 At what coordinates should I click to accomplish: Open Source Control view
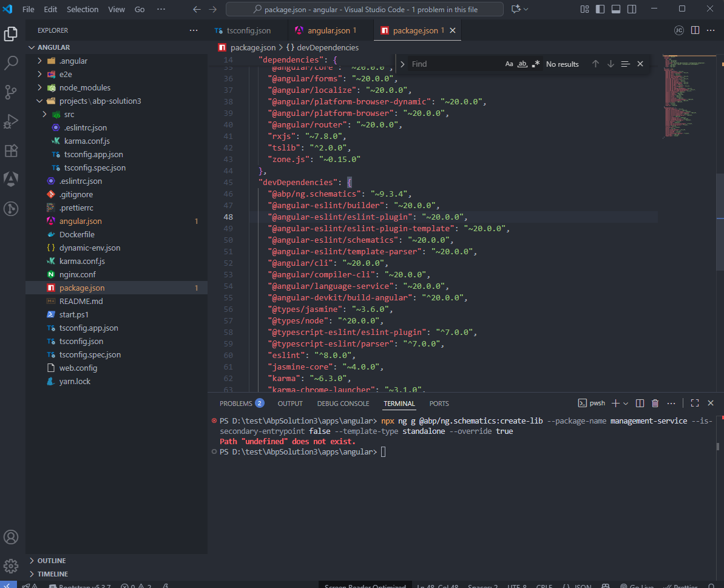point(11,92)
